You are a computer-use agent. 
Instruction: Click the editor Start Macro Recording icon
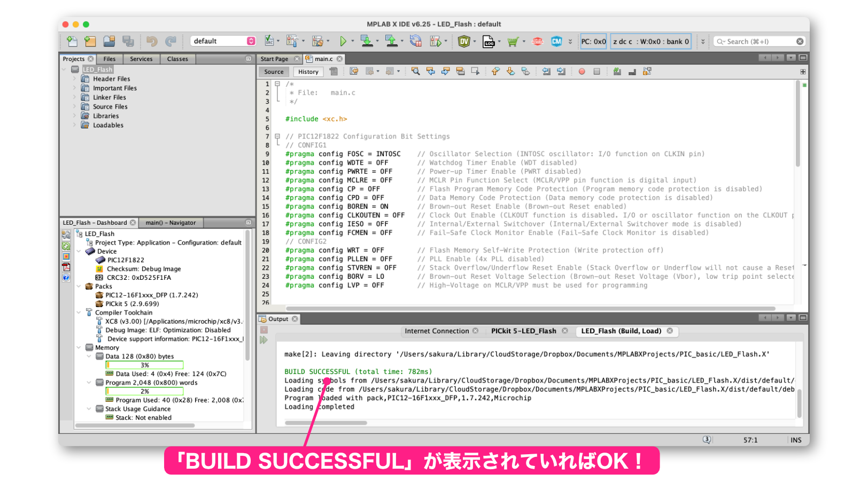(x=582, y=71)
